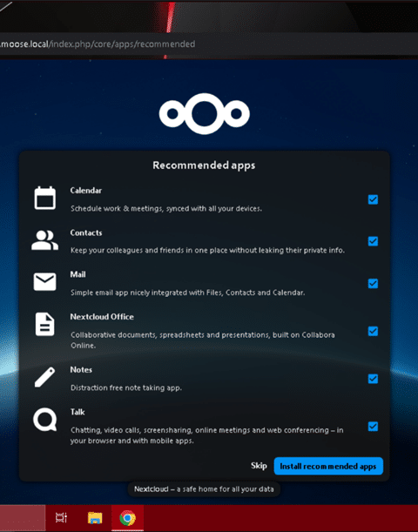Click the Recommended apps heading
This screenshot has height=532, width=418.
pos(204,165)
